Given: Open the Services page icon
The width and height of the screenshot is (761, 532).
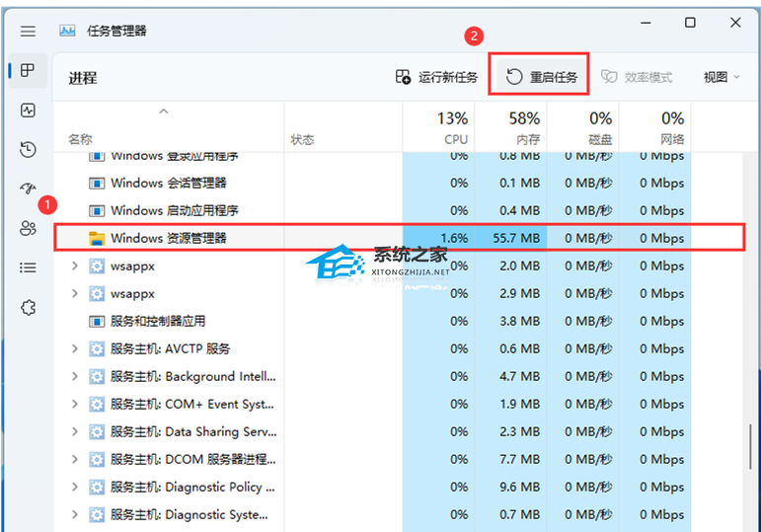Looking at the screenshot, I should (x=28, y=307).
